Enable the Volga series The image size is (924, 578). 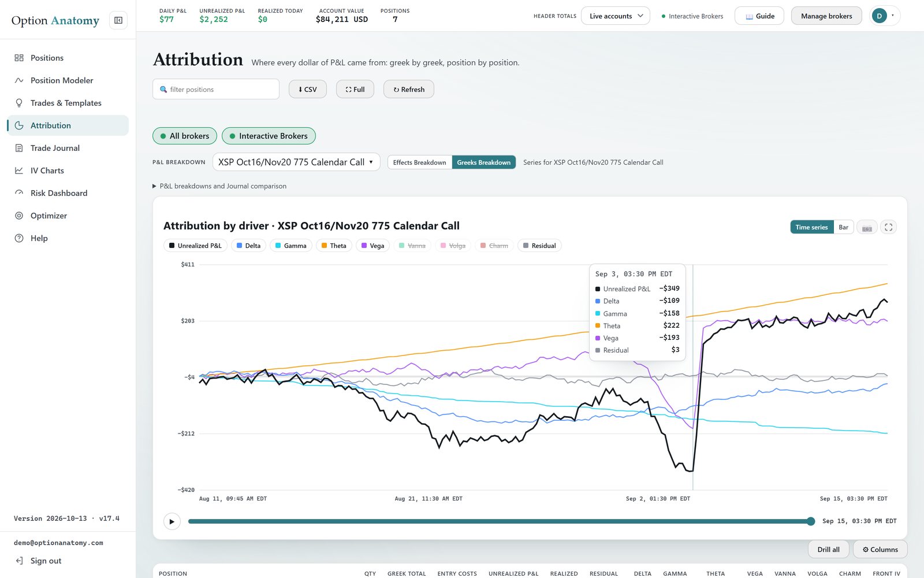coord(453,246)
